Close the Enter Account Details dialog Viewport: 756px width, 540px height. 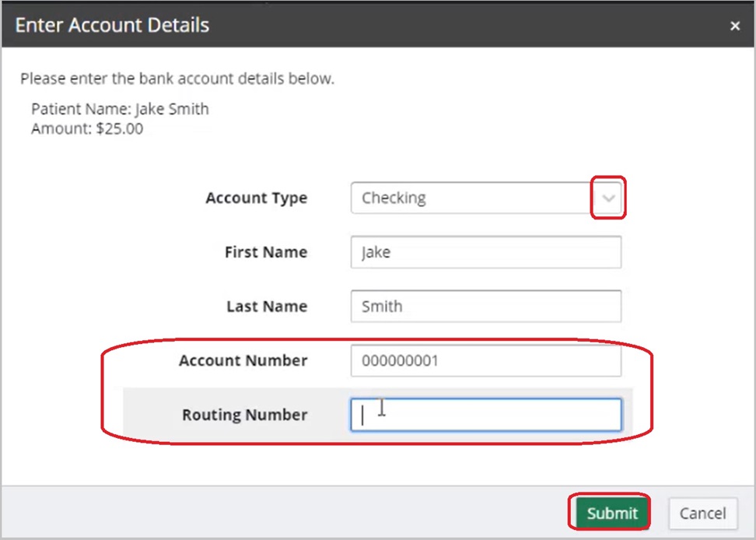(x=734, y=26)
